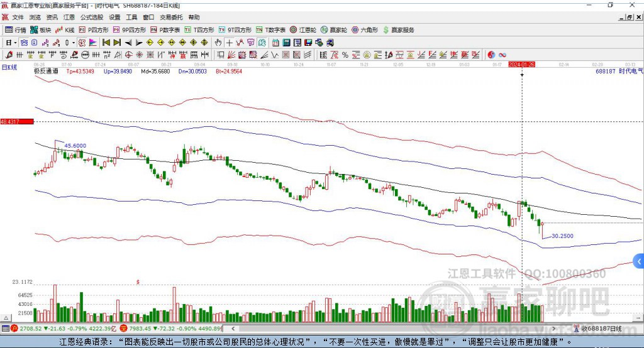Click the percent sign tool icon
The image size is (644, 348).
tap(345, 55)
